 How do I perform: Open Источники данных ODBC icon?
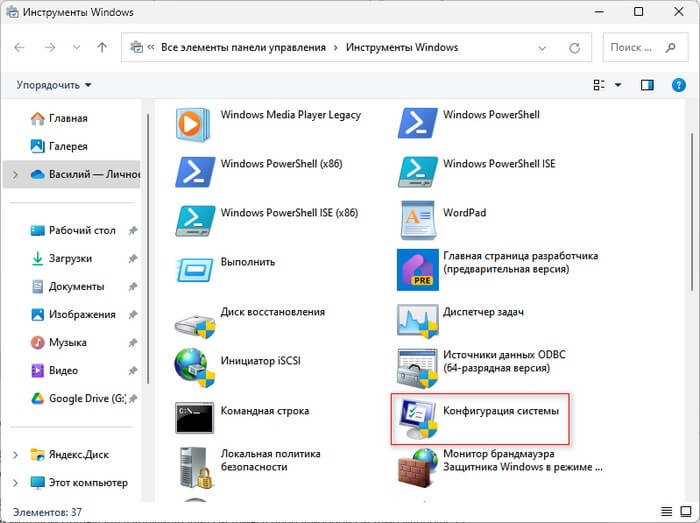[x=417, y=369]
